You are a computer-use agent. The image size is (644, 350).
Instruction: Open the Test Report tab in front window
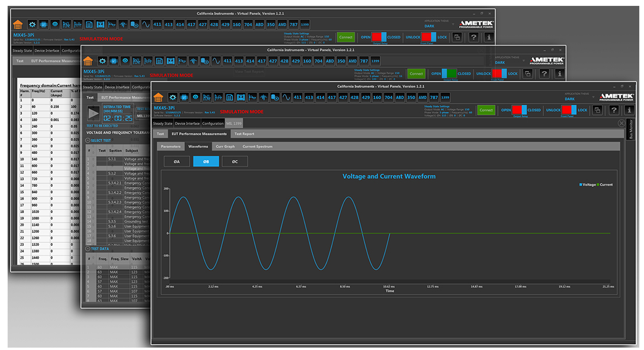click(x=244, y=134)
